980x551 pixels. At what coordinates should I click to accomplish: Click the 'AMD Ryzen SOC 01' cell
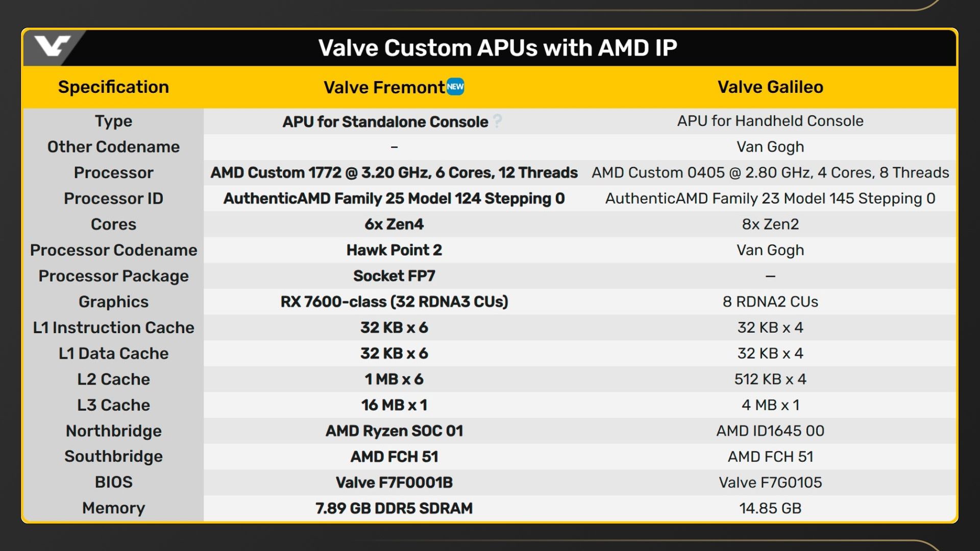[x=394, y=431]
